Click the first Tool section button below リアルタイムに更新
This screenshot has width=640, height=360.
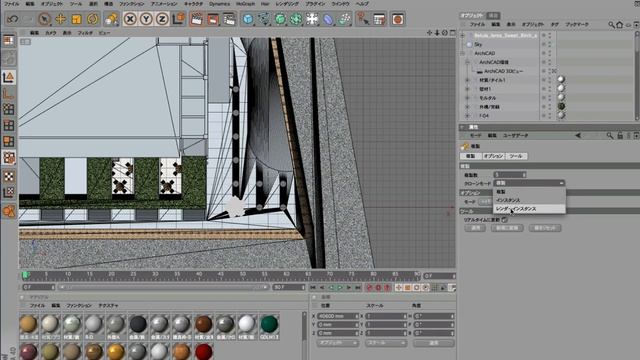pyautogui.click(x=475, y=228)
